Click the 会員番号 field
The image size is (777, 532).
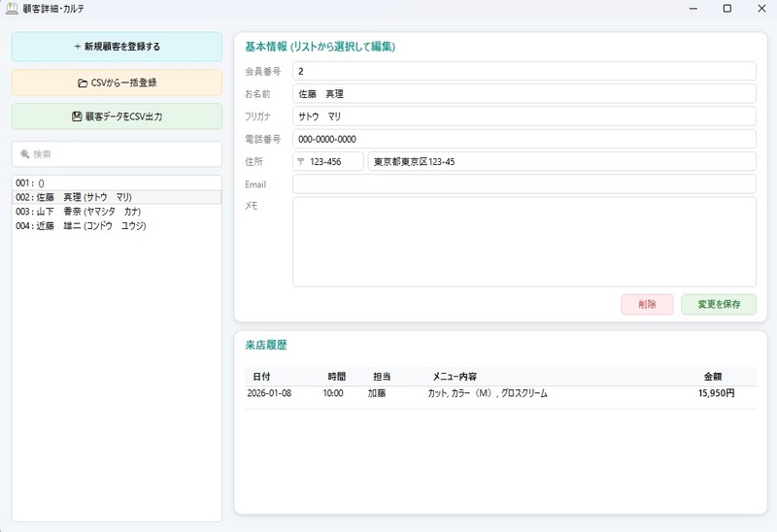pyautogui.click(x=524, y=72)
